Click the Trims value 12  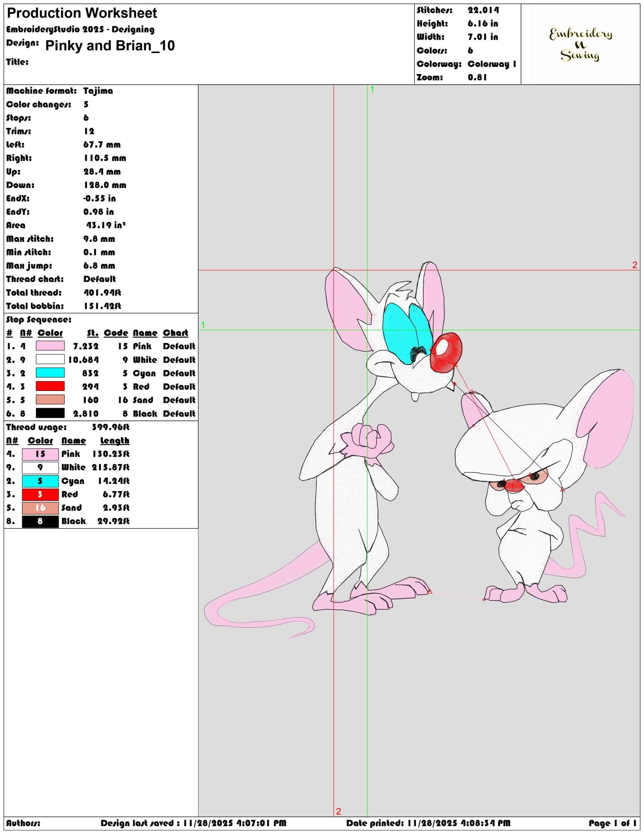click(89, 131)
